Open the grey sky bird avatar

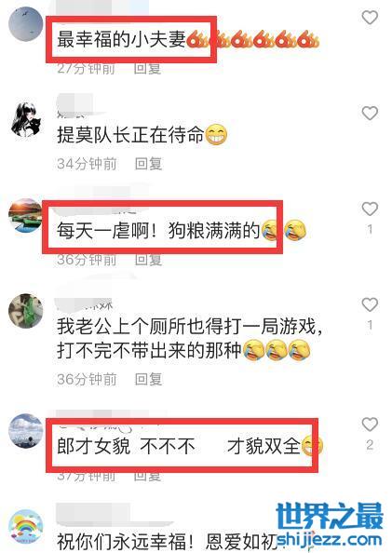pyautogui.click(x=25, y=24)
